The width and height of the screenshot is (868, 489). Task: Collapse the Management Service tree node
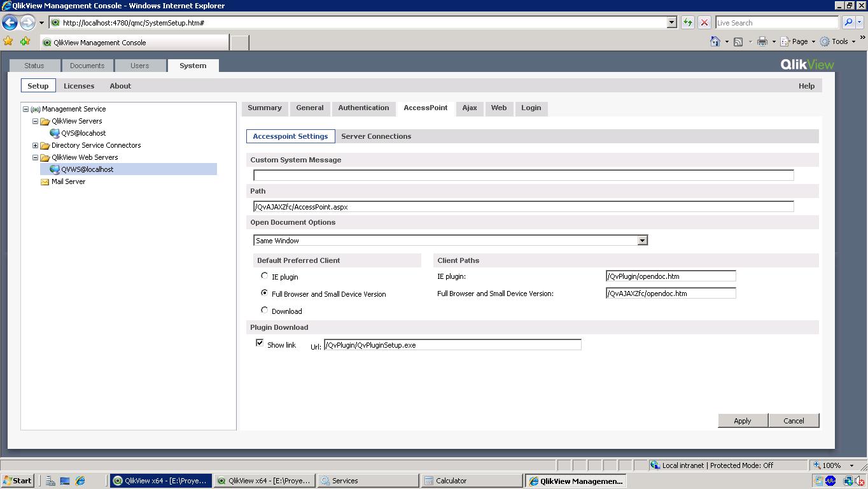pyautogui.click(x=26, y=109)
